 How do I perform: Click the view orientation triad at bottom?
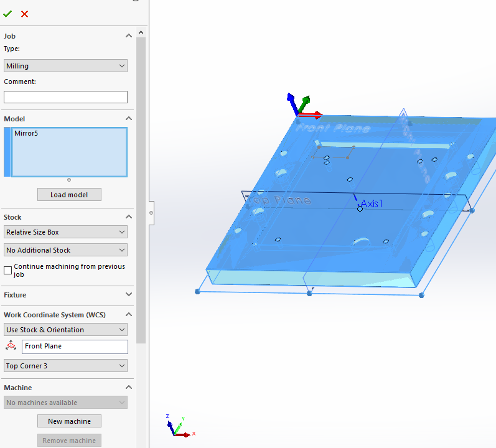[176, 427]
